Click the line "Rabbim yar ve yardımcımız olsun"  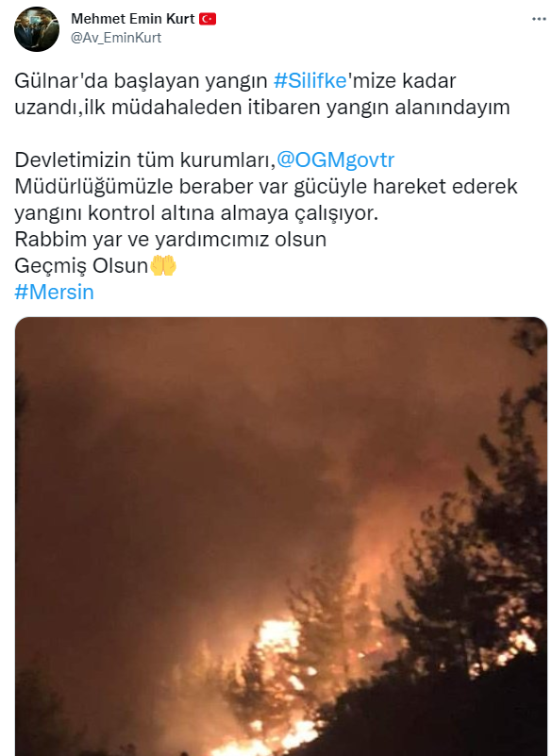coord(171,239)
